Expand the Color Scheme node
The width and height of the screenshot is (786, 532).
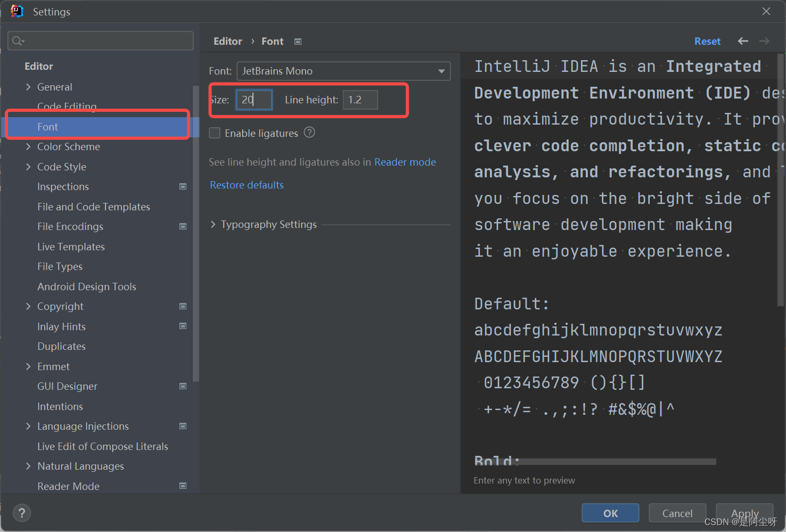point(29,146)
